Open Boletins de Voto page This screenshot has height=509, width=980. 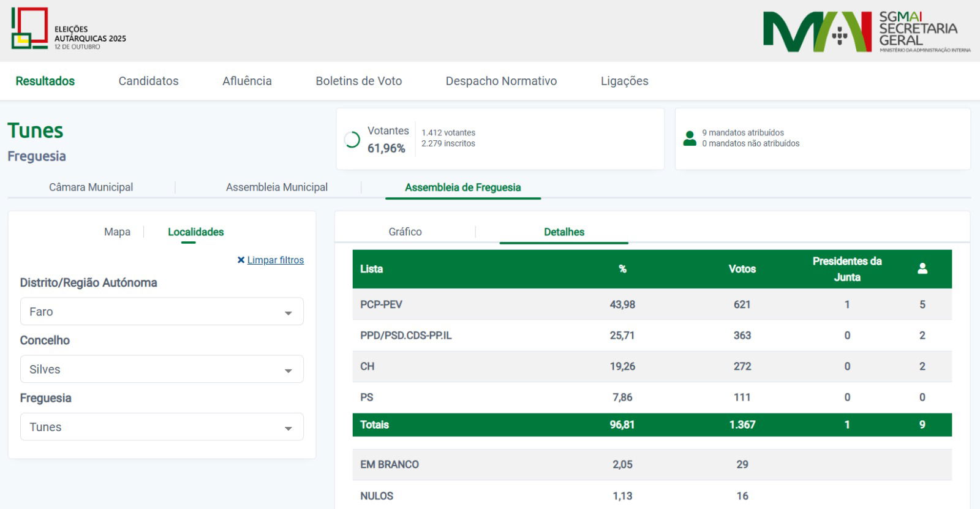coord(358,81)
